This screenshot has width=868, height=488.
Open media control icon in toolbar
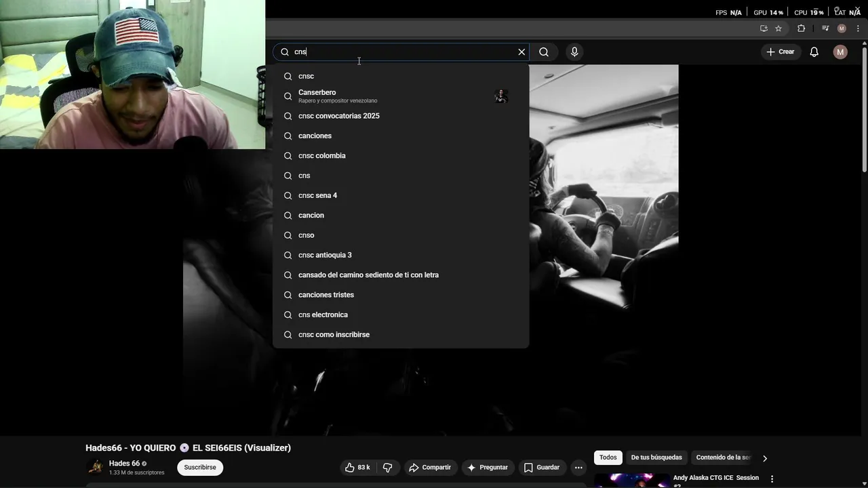pyautogui.click(x=825, y=28)
